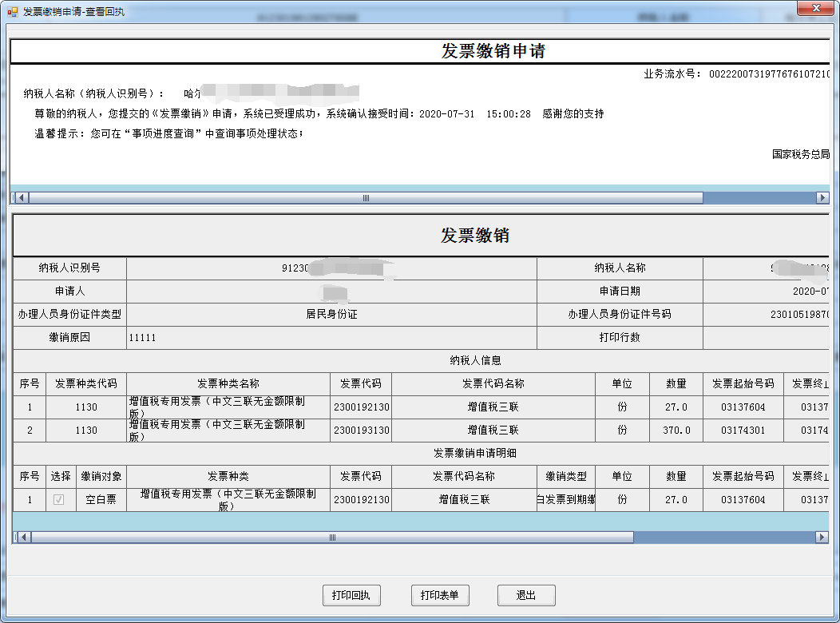Select the quantity cell showing 370.0

[x=677, y=431]
